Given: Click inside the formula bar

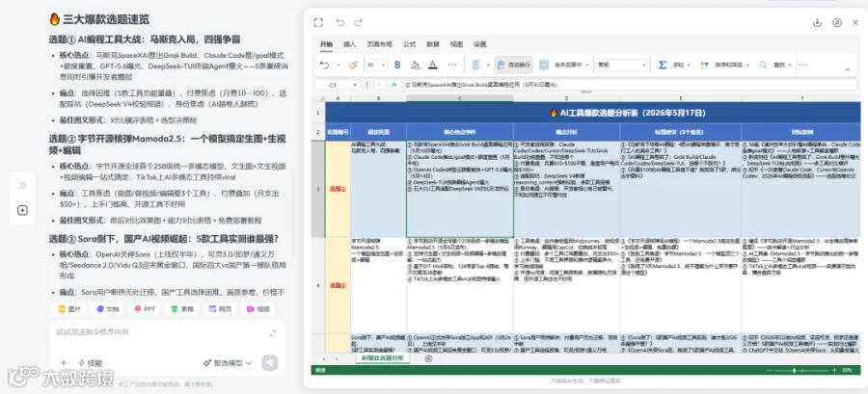Looking at the screenshot, I should (628, 85).
